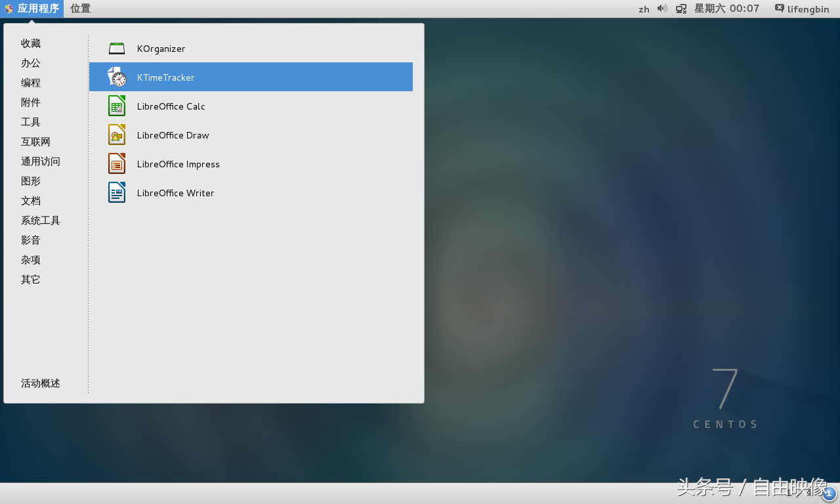Click the LibreOffice Writer document icon

117,192
